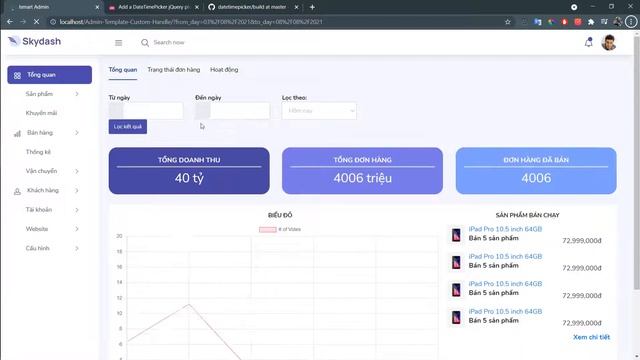Click the Skydash logo

(x=34, y=41)
